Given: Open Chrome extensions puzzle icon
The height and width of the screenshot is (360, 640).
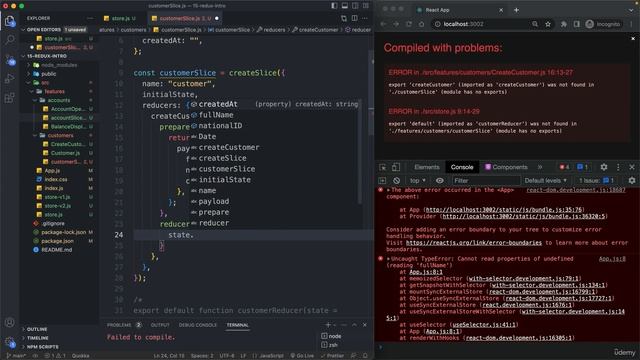Looking at the screenshot, I should [x=564, y=24].
